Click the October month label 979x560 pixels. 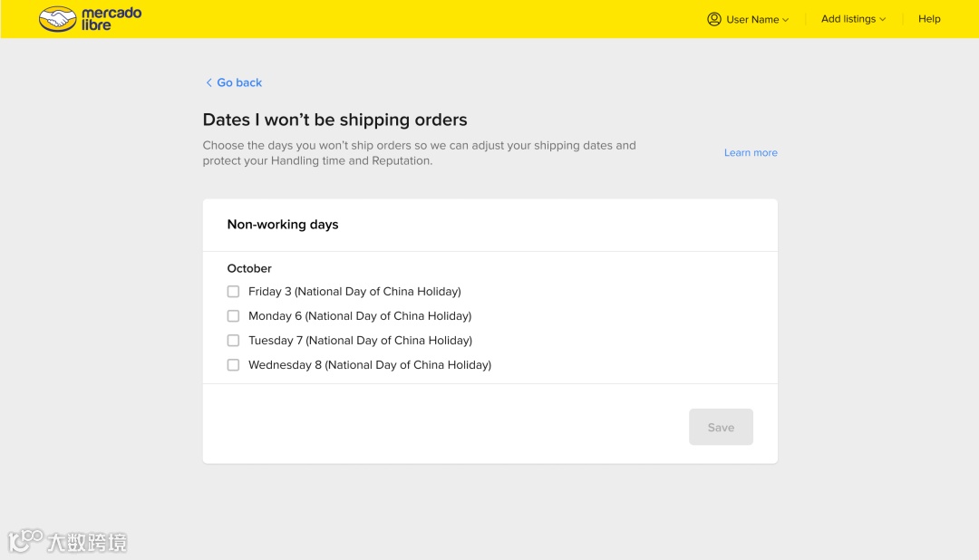pyautogui.click(x=249, y=268)
